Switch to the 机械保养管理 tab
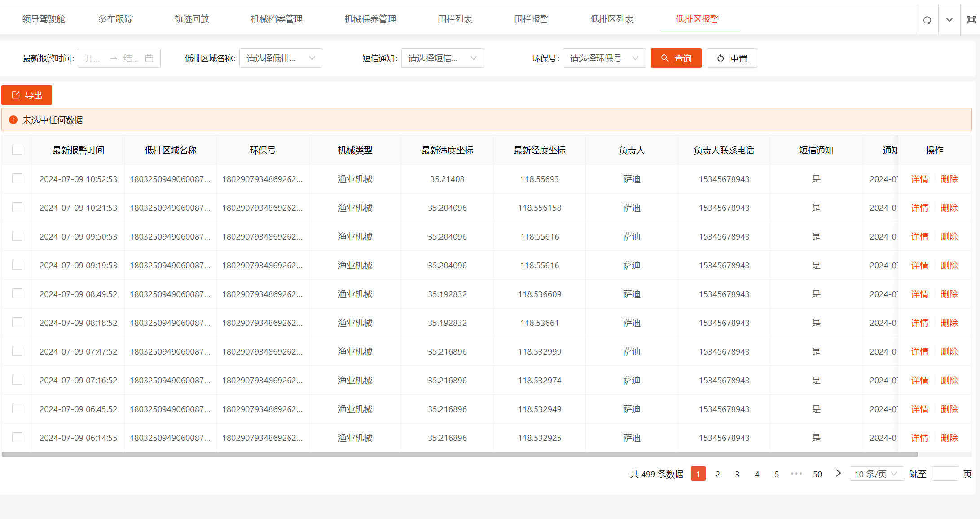This screenshot has width=980, height=519. click(370, 19)
